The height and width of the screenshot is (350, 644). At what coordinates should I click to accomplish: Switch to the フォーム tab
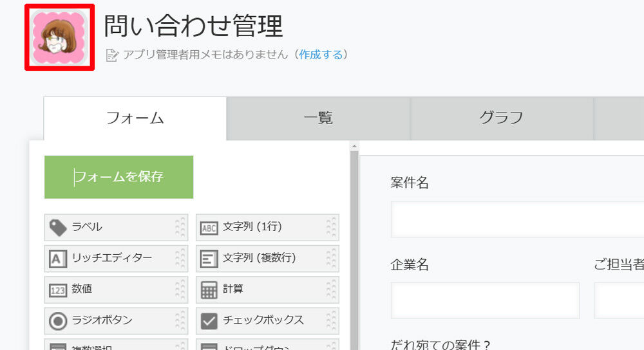pyautogui.click(x=135, y=118)
